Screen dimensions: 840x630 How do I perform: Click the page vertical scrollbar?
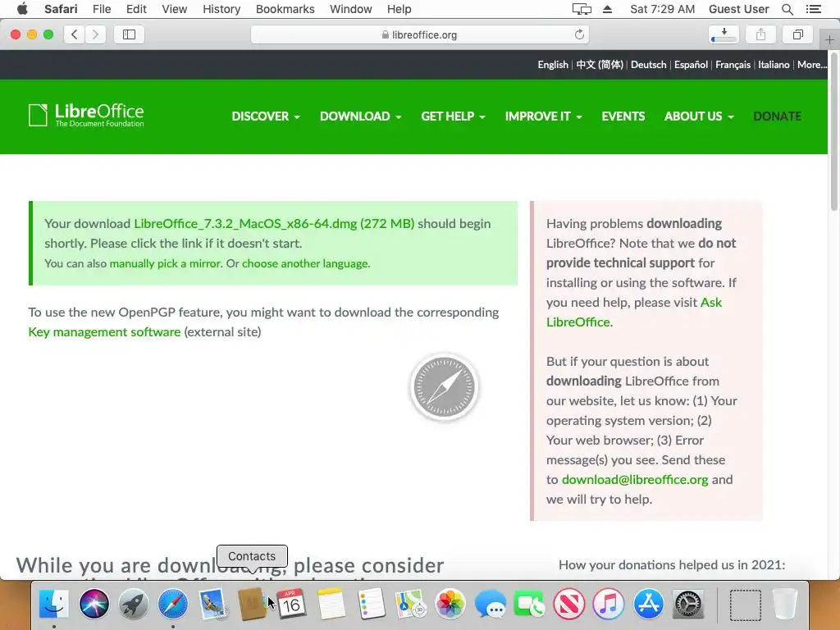coord(834,131)
